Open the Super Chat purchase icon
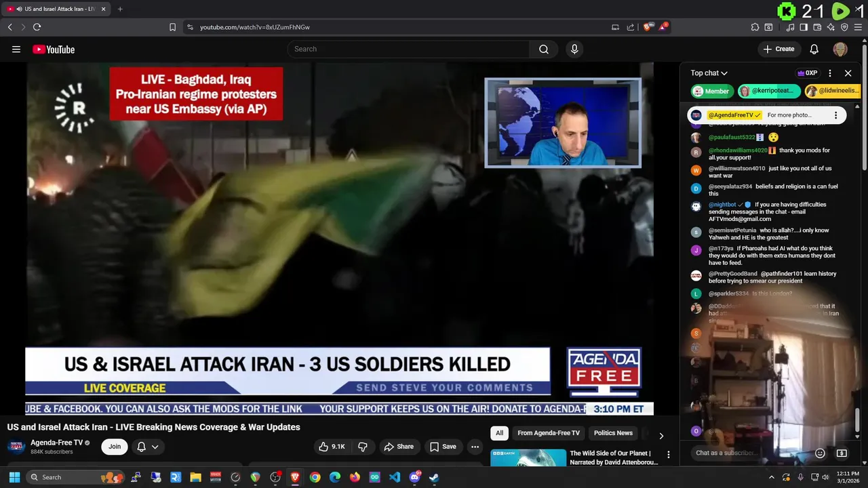This screenshot has height=488, width=868. (842, 453)
